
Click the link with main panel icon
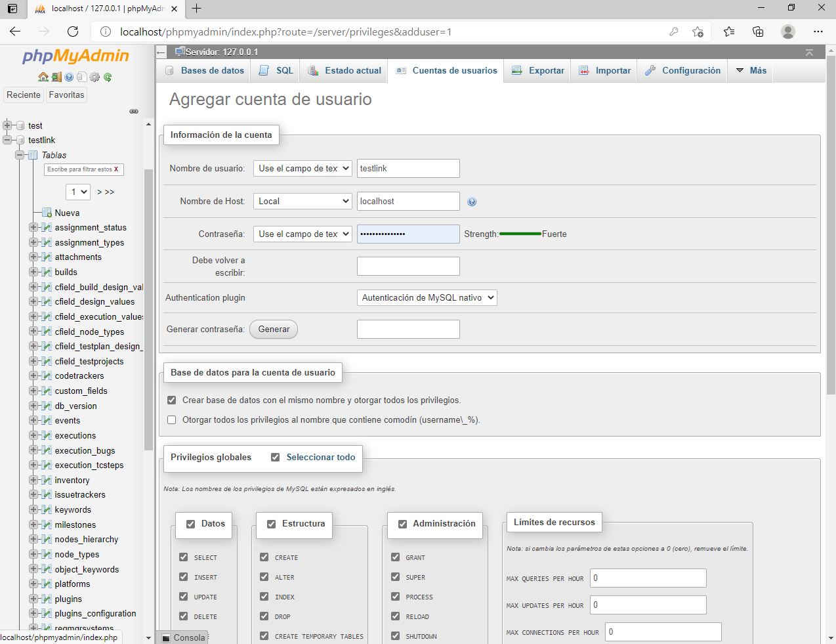tap(134, 111)
